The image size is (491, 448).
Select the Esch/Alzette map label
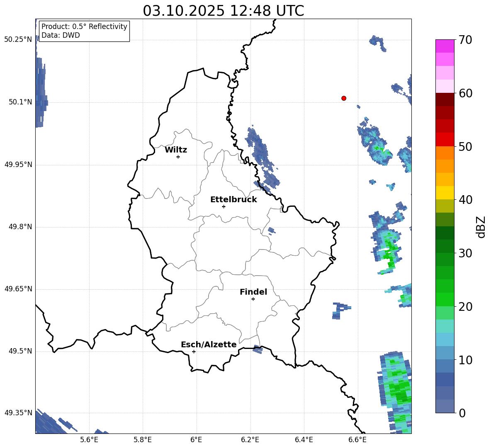click(209, 344)
